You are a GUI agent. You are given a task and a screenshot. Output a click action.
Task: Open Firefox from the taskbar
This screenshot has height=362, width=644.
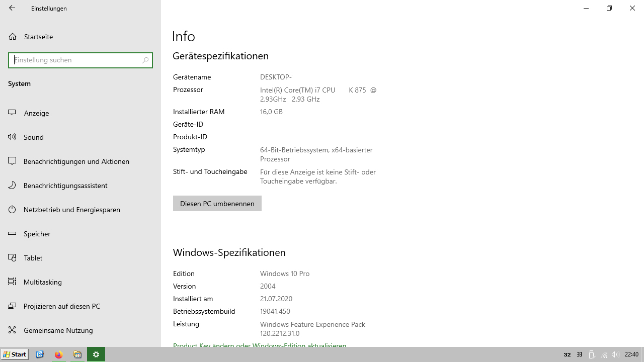point(59,354)
